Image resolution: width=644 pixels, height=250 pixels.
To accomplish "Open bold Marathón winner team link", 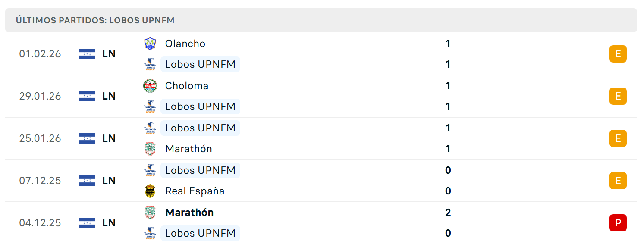I will pos(189,212).
